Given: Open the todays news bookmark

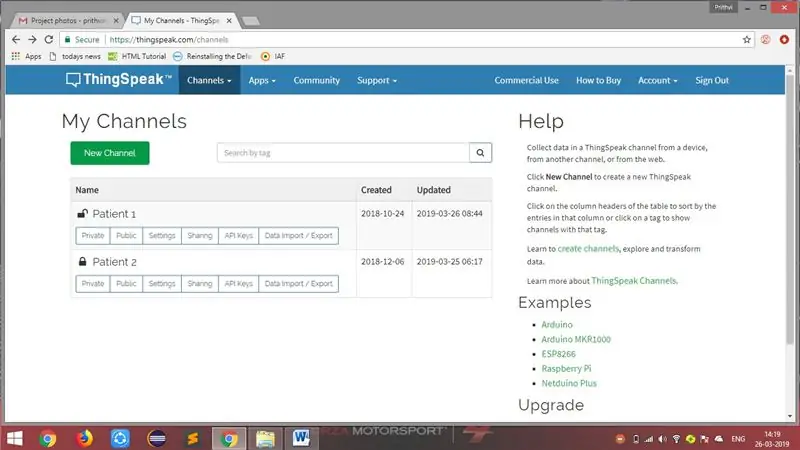Looking at the screenshot, I should pos(75,56).
